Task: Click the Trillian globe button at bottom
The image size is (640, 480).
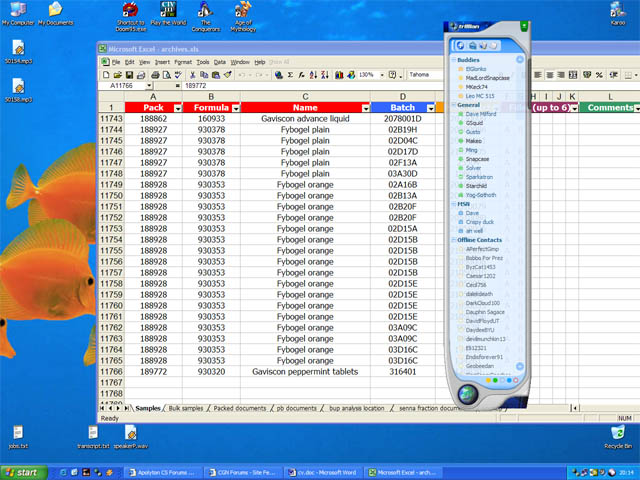Action: (x=467, y=395)
